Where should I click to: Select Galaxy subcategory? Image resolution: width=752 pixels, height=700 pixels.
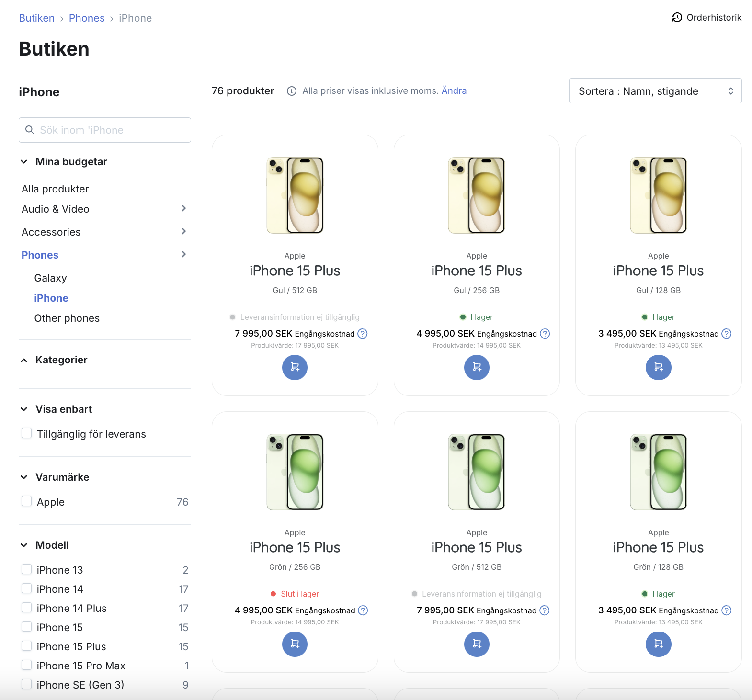(50, 278)
